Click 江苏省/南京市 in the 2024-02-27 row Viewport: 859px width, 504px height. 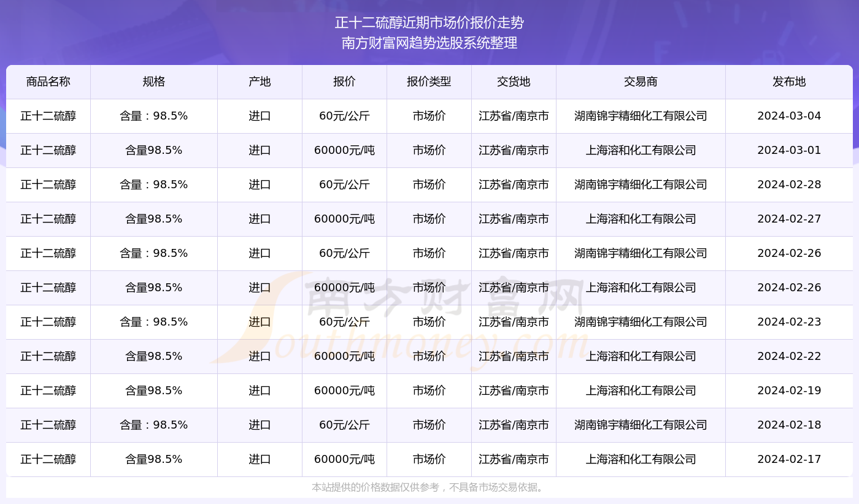point(514,219)
